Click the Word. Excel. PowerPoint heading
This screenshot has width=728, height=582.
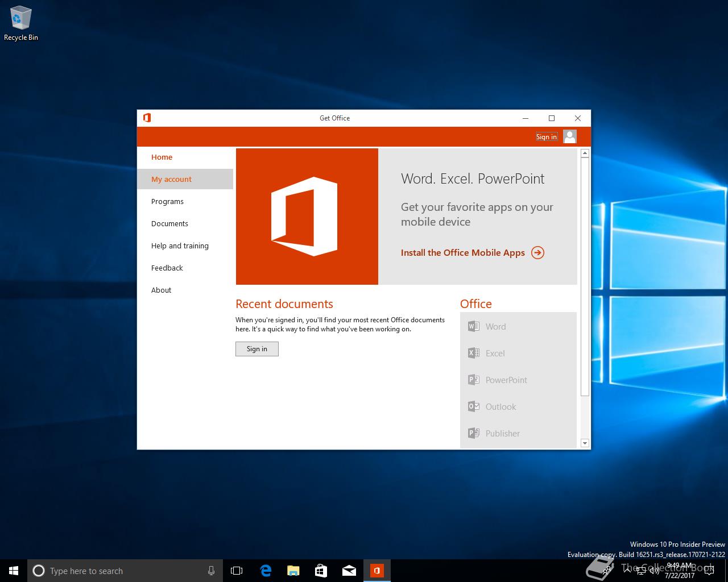tap(473, 178)
